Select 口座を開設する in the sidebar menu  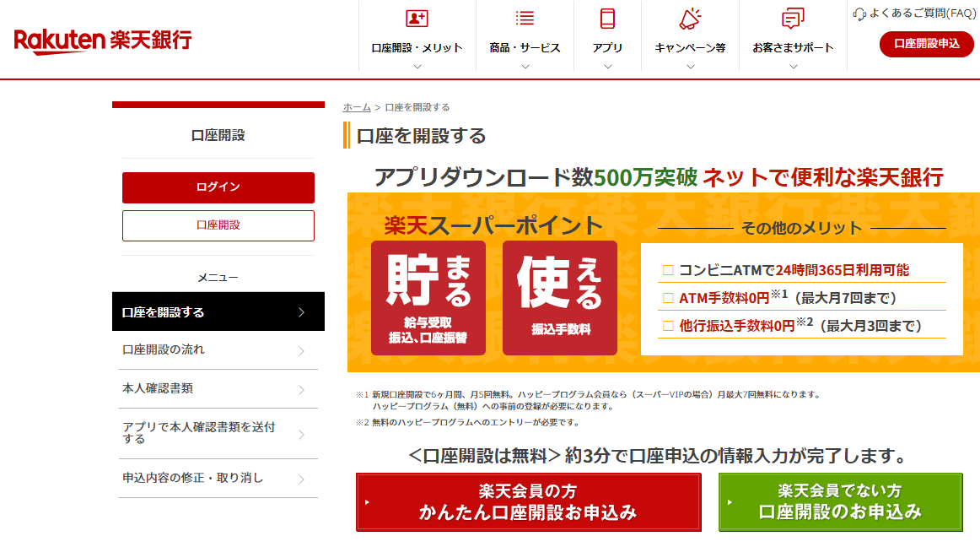pyautogui.click(x=218, y=311)
